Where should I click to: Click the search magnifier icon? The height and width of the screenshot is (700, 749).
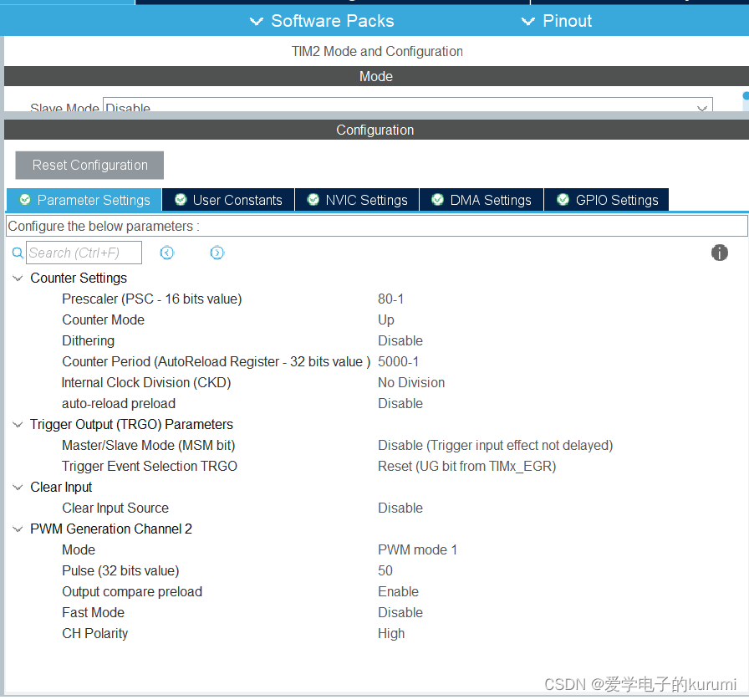(x=18, y=253)
